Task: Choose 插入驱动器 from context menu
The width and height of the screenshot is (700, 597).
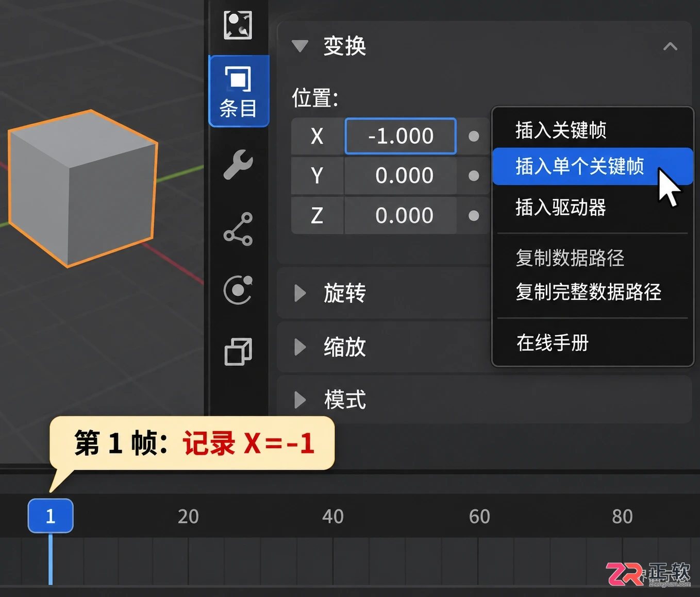Action: click(x=593, y=208)
